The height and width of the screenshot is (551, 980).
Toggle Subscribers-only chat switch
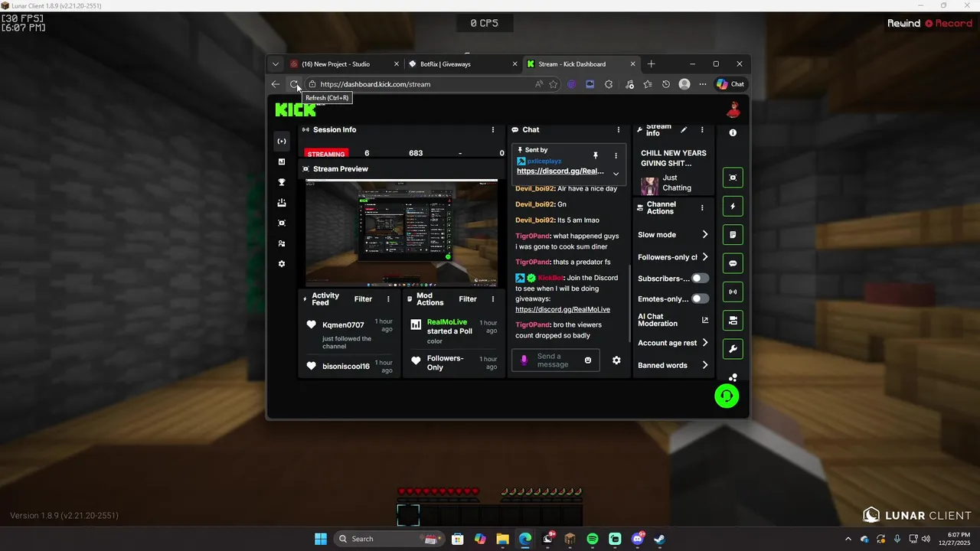(701, 279)
